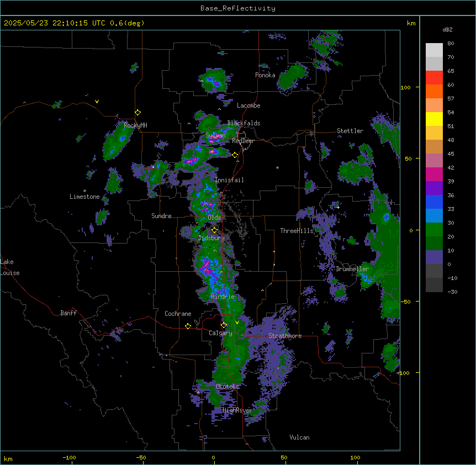This screenshot has width=476, height=465.
Task: Click the Airdrie label
Action: (x=223, y=297)
